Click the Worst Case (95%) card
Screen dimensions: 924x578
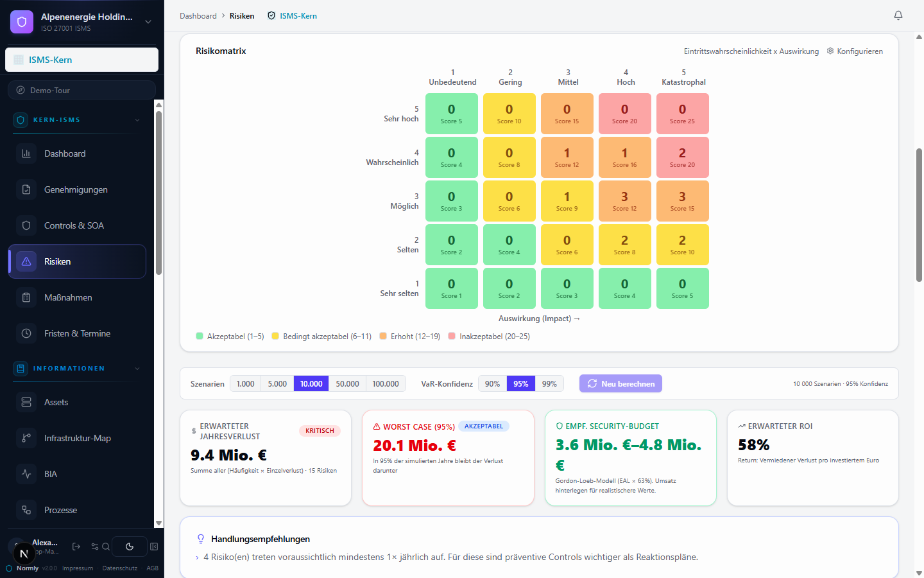[448, 458]
